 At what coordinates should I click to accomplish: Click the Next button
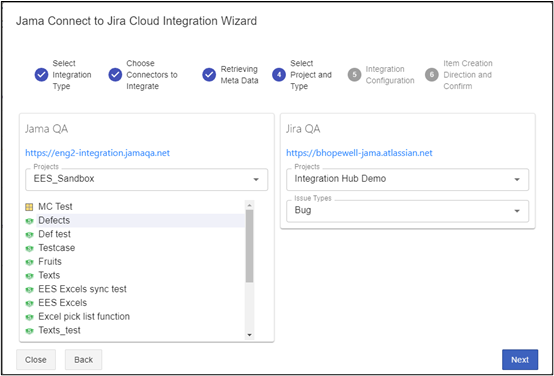pos(520,360)
